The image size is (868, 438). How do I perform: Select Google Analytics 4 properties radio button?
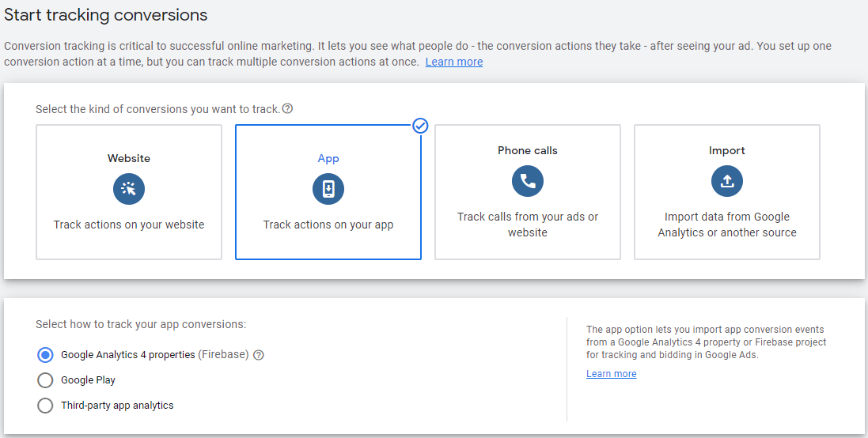point(45,354)
